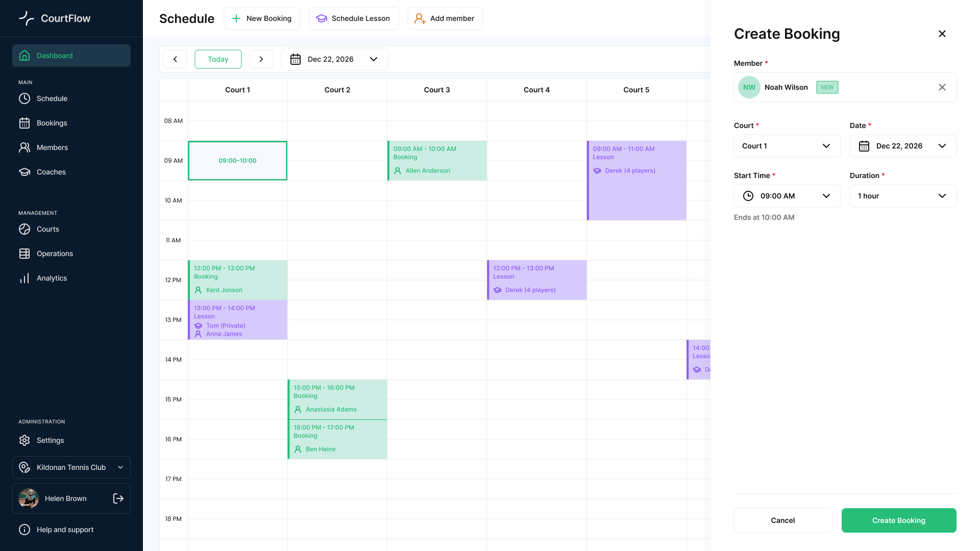Click the Coaches graduation cap icon
Image resolution: width=980 pixels, height=551 pixels.
24,172
